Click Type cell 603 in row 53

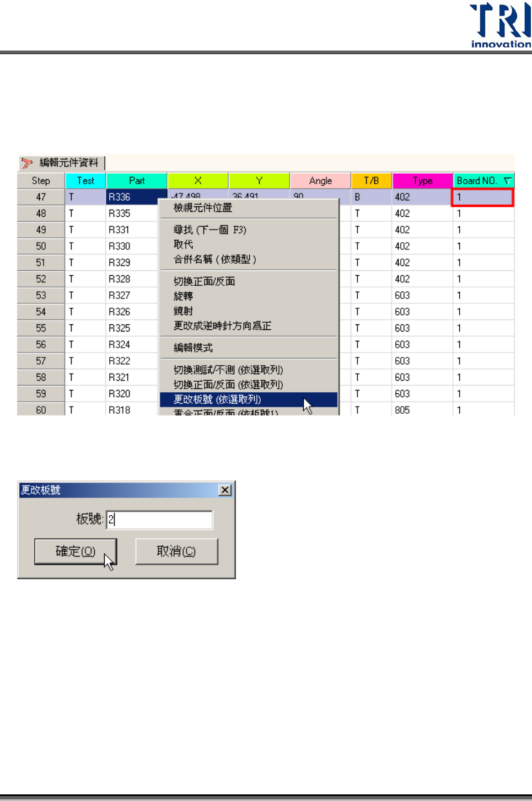423,295
